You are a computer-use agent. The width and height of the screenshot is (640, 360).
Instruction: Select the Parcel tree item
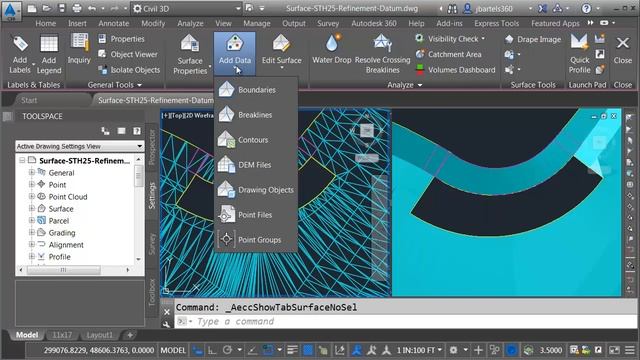coord(58,221)
